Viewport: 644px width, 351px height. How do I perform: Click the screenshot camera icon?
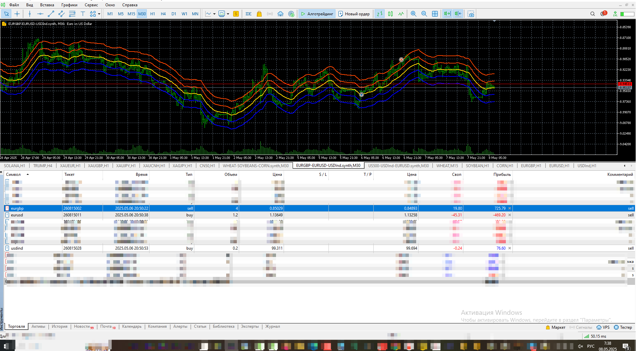pyautogui.click(x=471, y=14)
